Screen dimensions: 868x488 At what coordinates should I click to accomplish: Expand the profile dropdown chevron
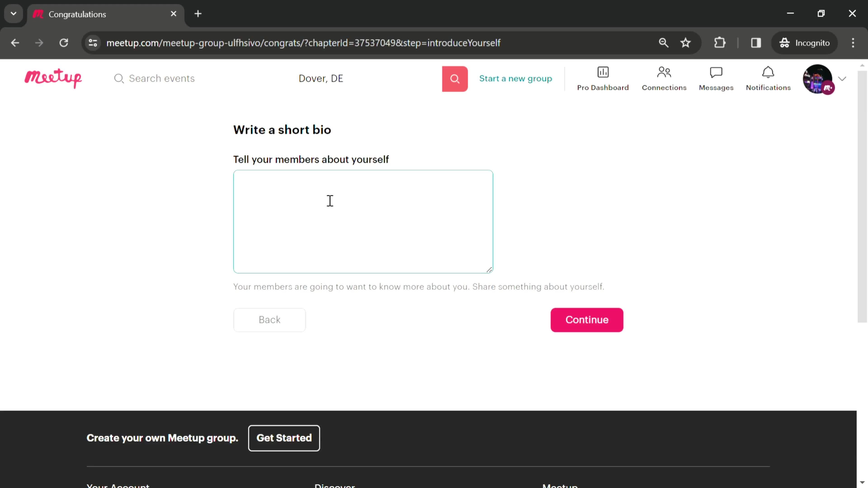tap(842, 78)
